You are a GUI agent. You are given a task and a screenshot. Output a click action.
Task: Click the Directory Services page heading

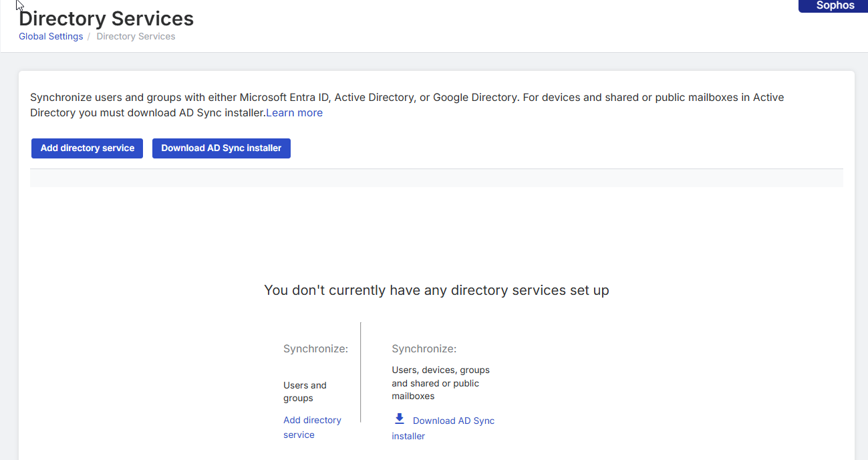point(106,18)
